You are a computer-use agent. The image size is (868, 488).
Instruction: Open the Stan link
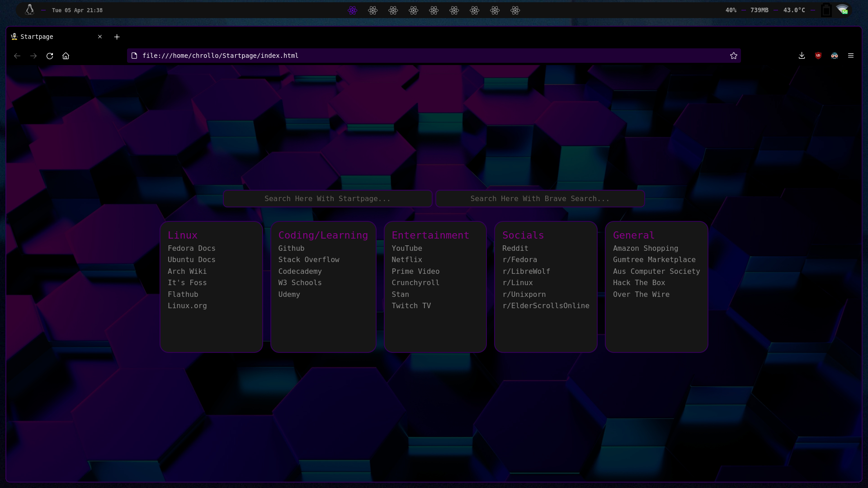(x=401, y=295)
